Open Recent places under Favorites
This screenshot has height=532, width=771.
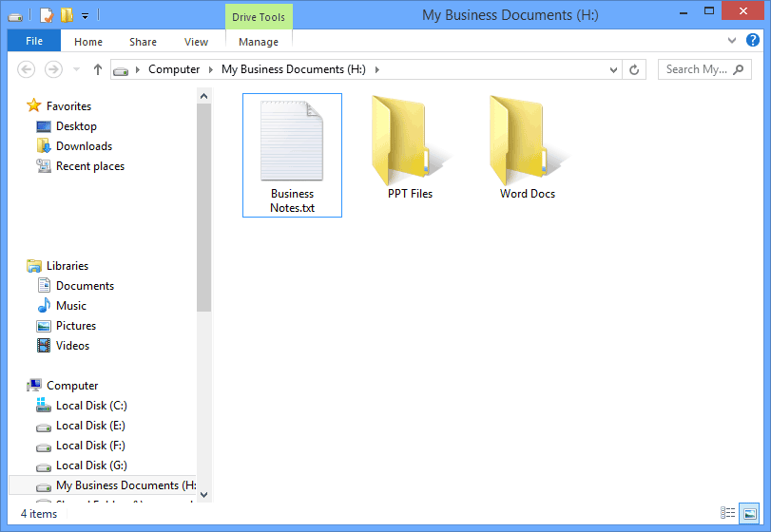90,166
